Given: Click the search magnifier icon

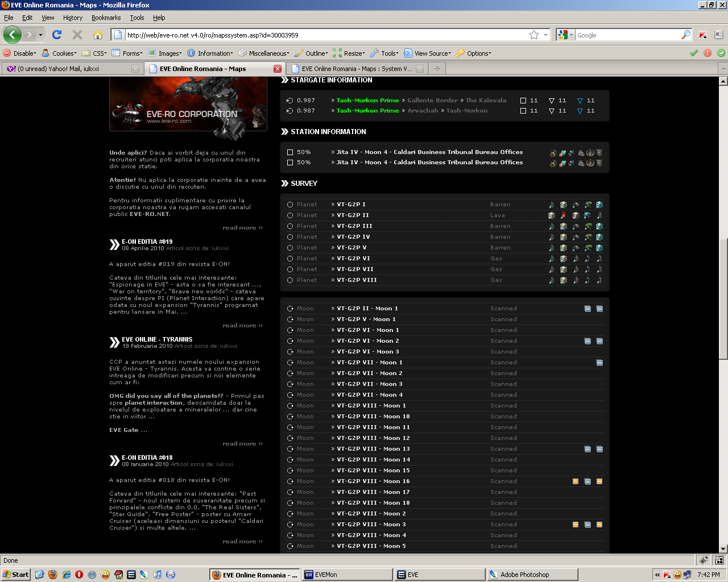Looking at the screenshot, I should click(685, 35).
